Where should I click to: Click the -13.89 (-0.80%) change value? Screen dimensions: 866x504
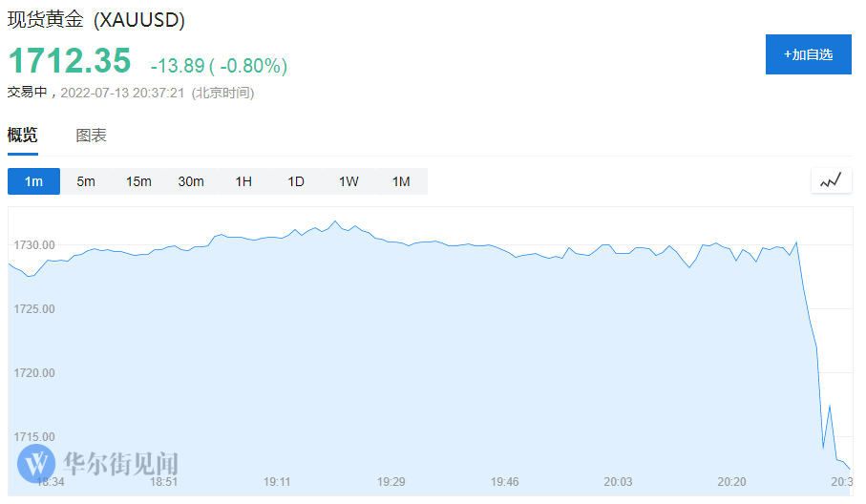219,66
